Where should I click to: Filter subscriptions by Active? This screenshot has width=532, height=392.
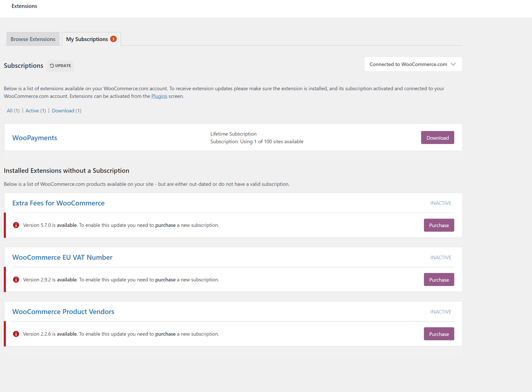click(32, 111)
